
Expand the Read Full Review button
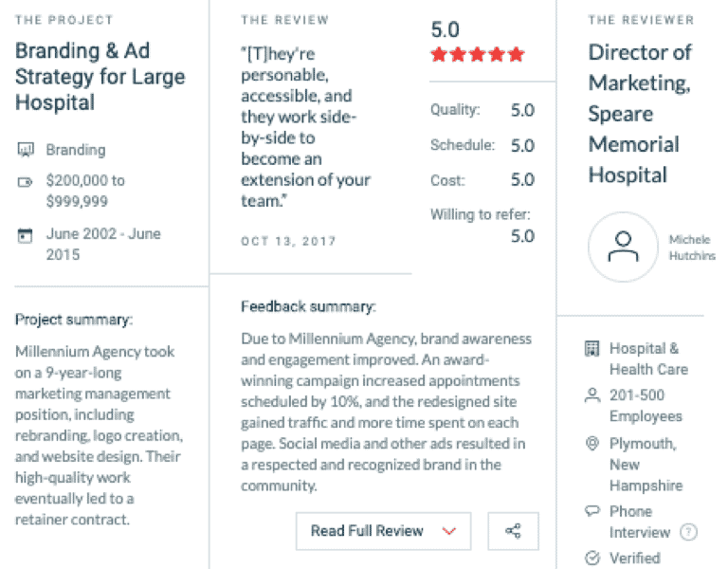click(384, 531)
